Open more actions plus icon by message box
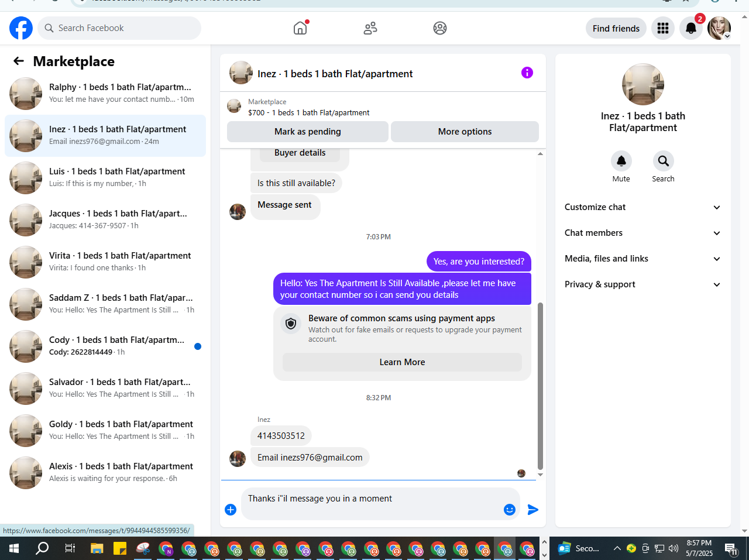 tap(231, 510)
